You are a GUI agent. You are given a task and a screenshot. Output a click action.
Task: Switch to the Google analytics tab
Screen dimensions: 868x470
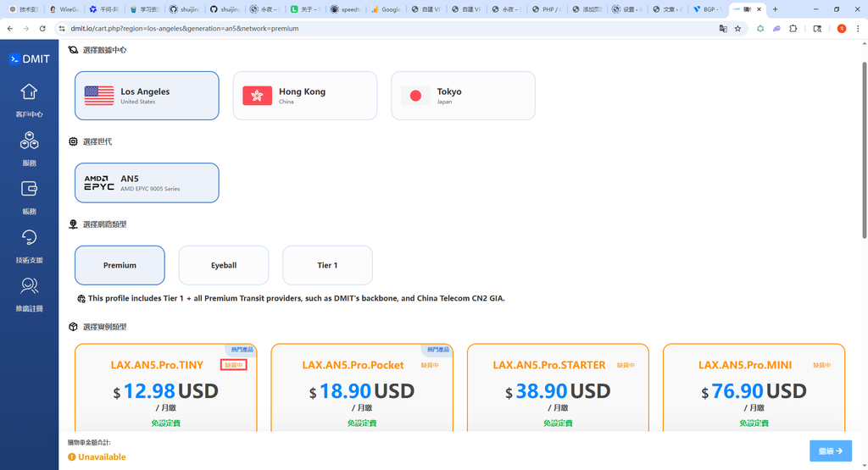[386, 9]
